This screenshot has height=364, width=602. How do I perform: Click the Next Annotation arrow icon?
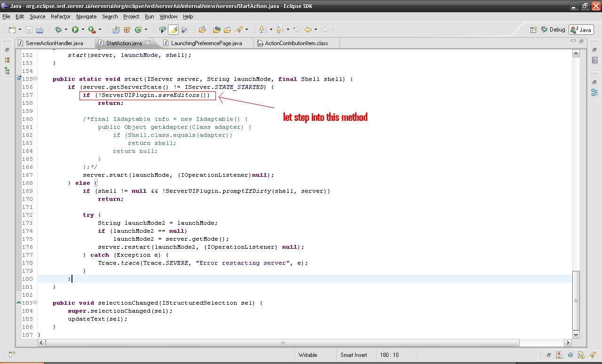tap(263, 30)
